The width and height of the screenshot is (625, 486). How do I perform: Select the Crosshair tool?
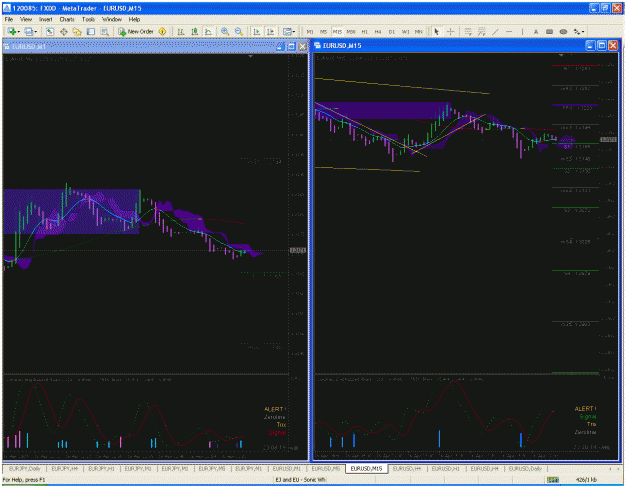(450, 31)
